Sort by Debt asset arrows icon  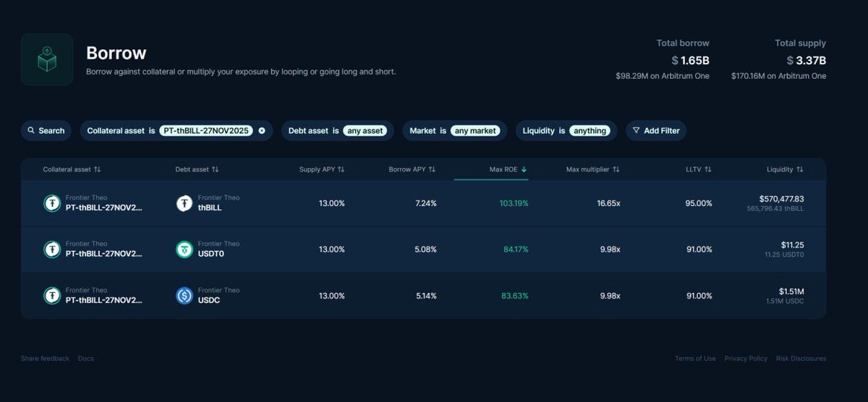215,169
